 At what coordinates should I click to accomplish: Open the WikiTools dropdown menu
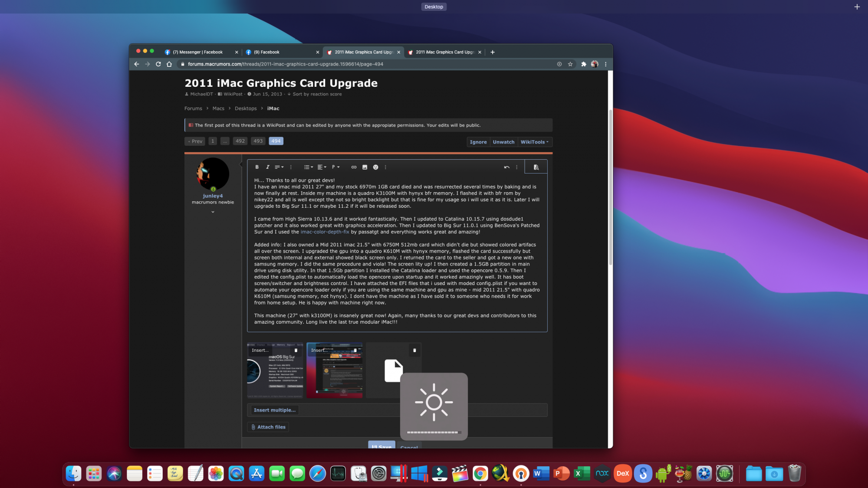pos(534,142)
